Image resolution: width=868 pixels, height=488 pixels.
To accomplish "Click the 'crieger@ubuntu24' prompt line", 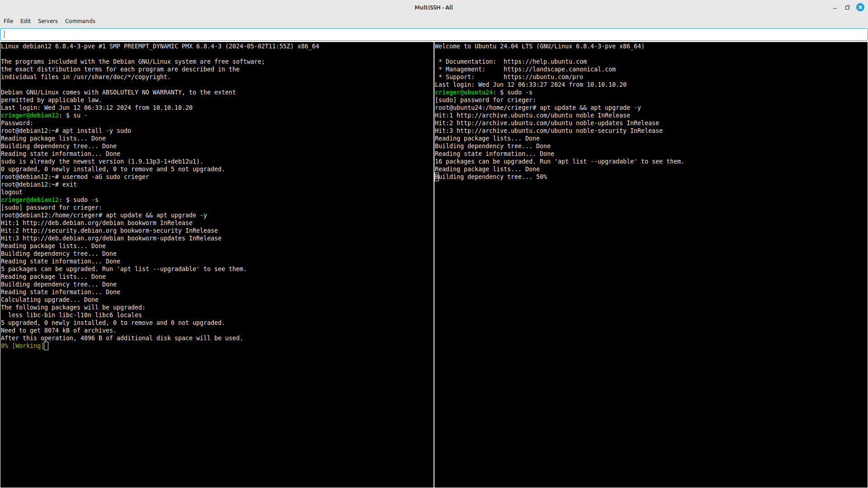I will [484, 92].
